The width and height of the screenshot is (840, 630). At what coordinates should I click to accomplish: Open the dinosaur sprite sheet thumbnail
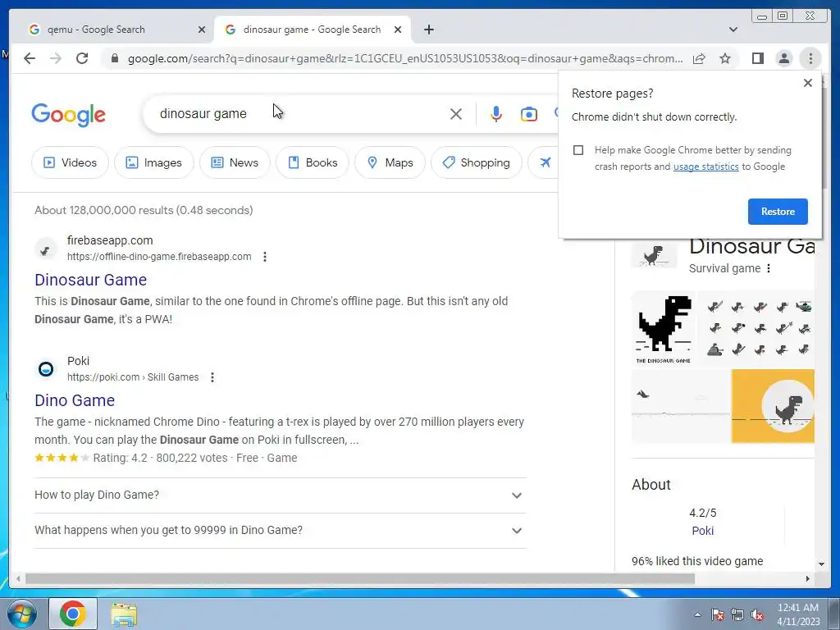756,328
